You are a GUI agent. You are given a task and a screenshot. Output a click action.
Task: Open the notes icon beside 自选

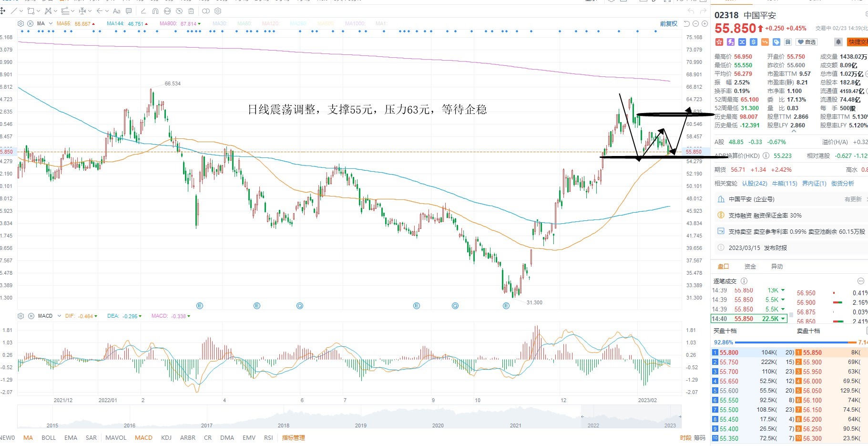click(788, 42)
